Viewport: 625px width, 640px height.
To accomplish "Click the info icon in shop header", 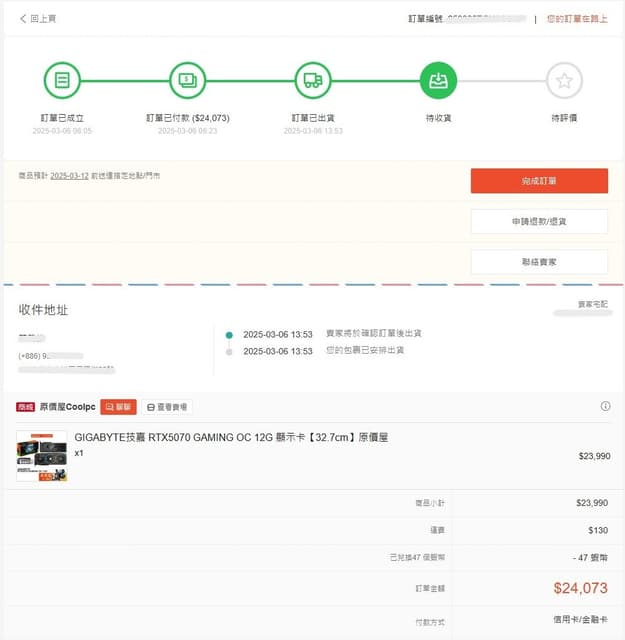I will [605, 407].
